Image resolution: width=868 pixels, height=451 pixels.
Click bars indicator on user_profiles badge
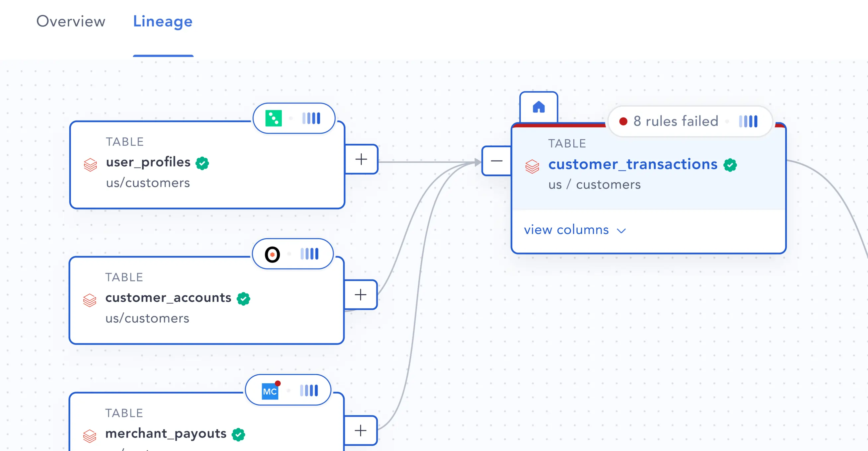click(311, 118)
